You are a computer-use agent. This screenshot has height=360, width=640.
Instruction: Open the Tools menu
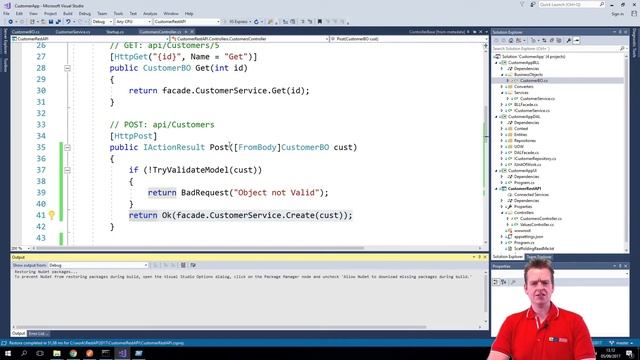[x=118, y=13]
